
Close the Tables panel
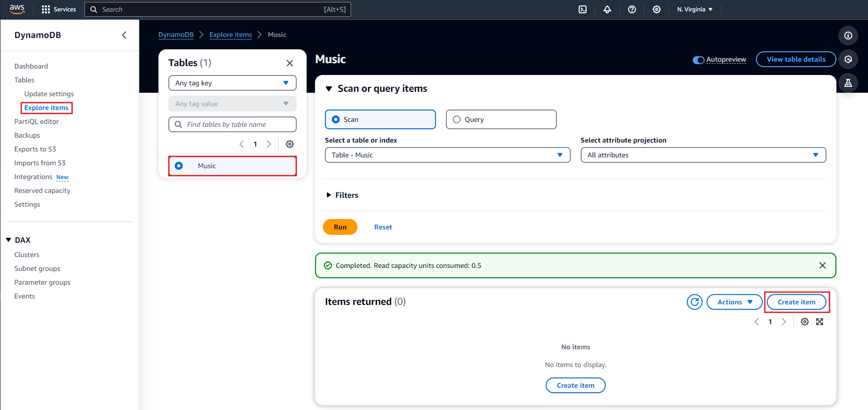pyautogui.click(x=290, y=63)
